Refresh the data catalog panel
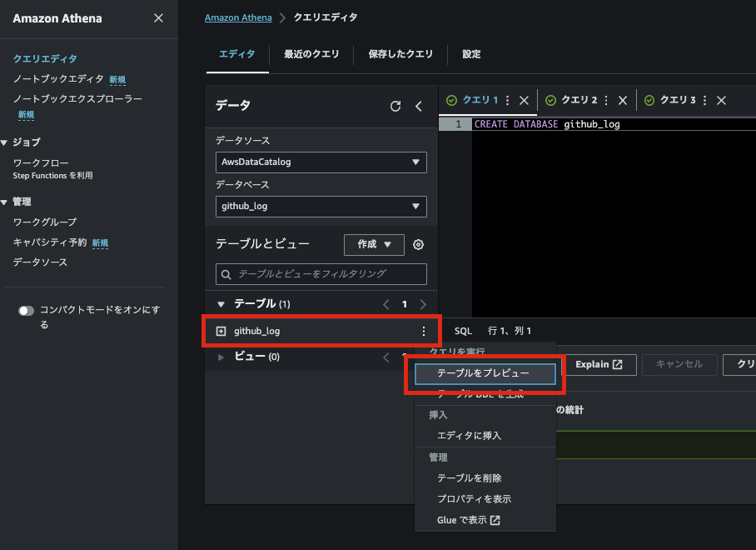The image size is (756, 550). [395, 106]
